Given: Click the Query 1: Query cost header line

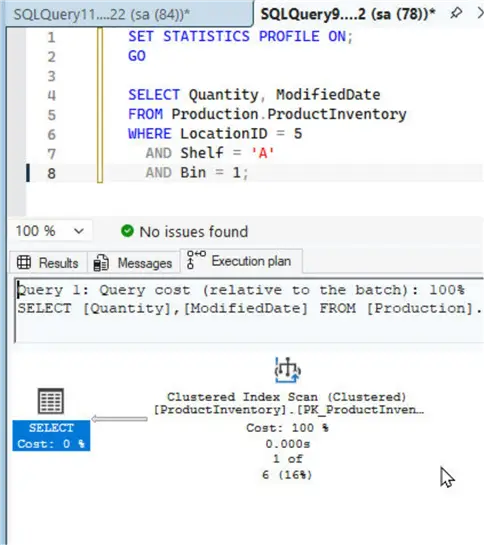Looking at the screenshot, I should [x=241, y=290].
